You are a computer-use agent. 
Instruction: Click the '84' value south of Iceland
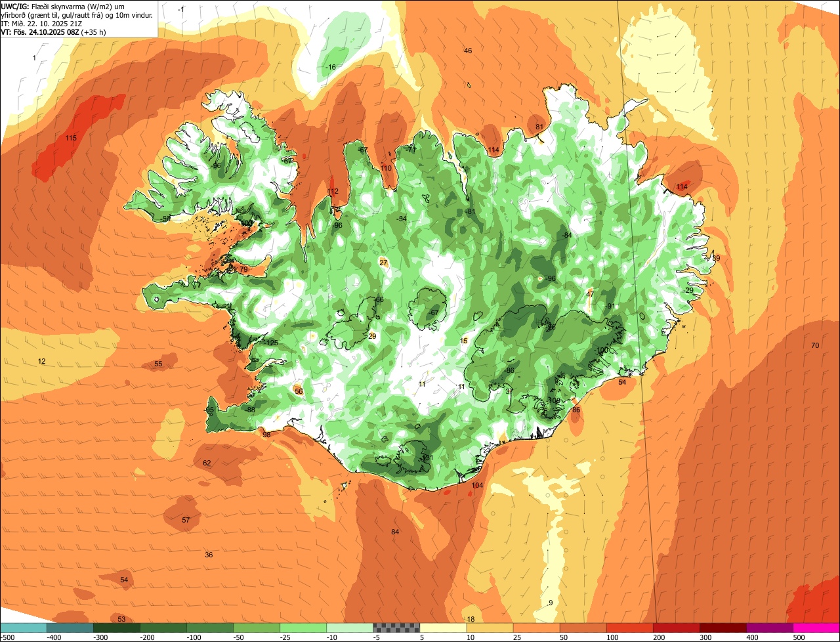pyautogui.click(x=395, y=531)
